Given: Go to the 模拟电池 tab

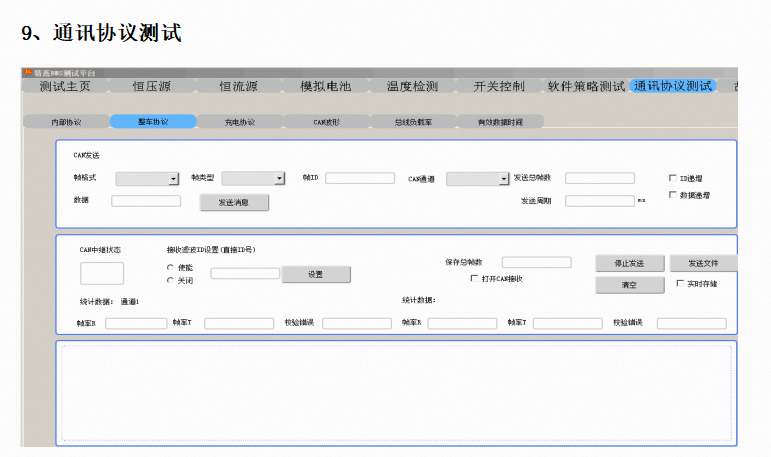Looking at the screenshot, I should point(325,86).
